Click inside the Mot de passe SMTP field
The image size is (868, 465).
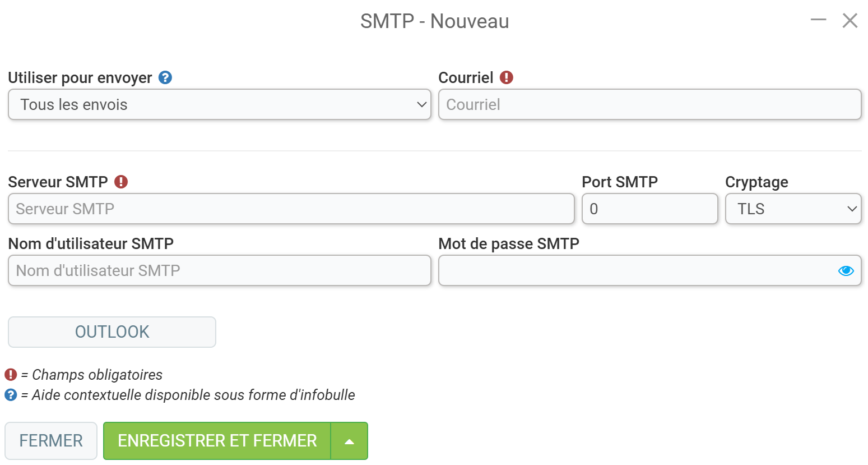click(x=636, y=270)
